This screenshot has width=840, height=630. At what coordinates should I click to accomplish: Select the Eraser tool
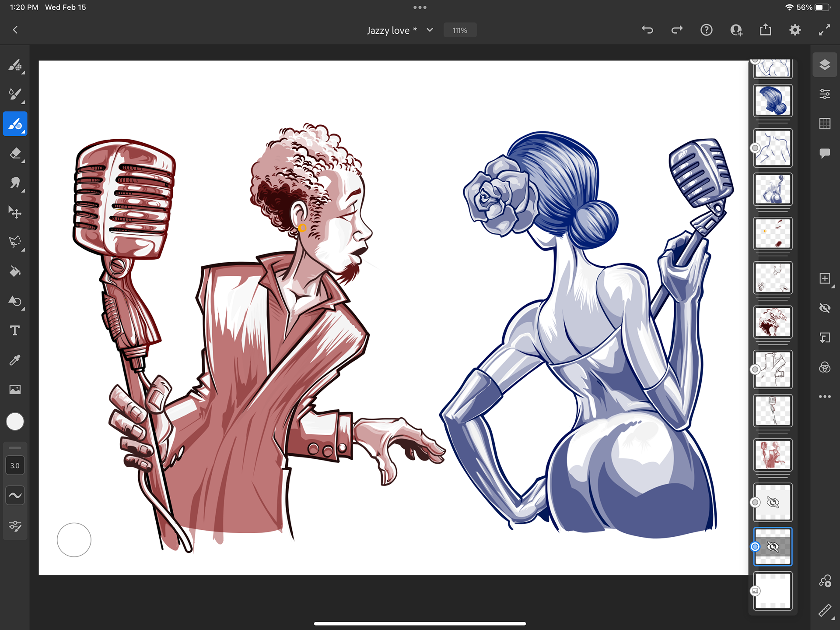point(15,154)
